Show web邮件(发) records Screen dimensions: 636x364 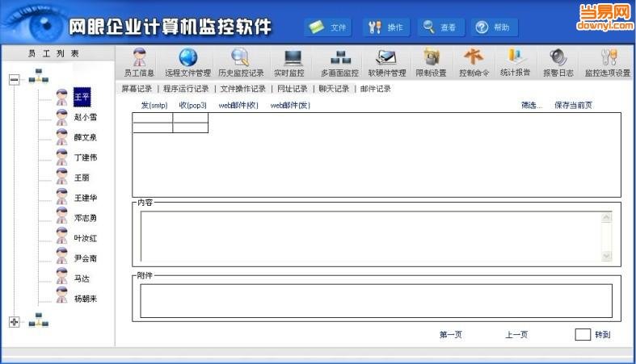290,105
